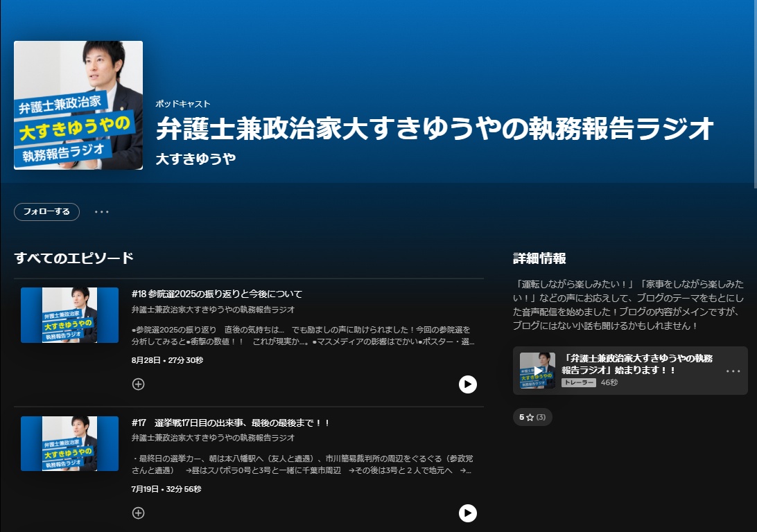Open the 5-star rating button
757x532 pixels.
coord(532,417)
